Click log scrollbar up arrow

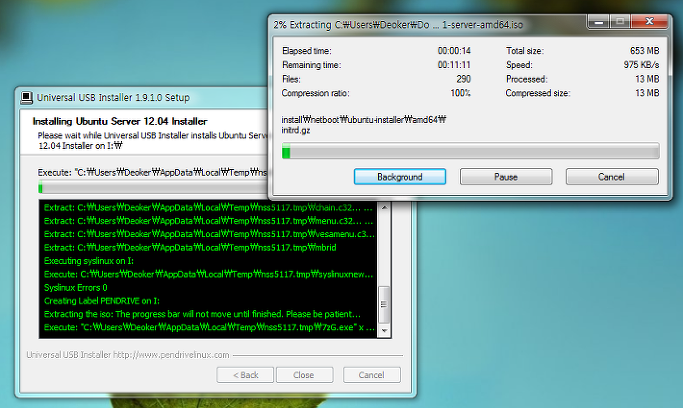point(384,208)
